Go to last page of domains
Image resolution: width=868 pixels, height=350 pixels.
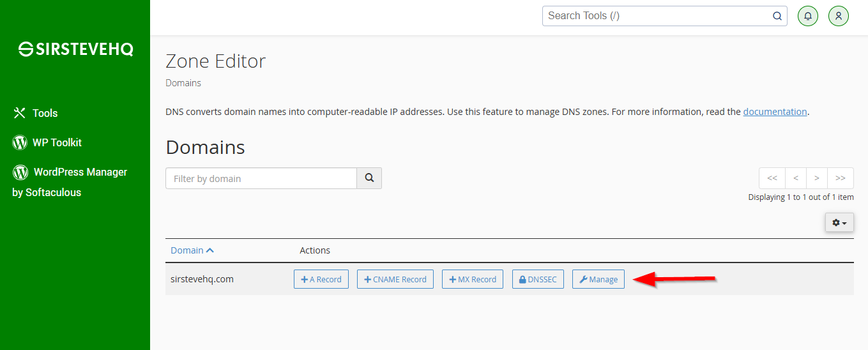point(841,178)
